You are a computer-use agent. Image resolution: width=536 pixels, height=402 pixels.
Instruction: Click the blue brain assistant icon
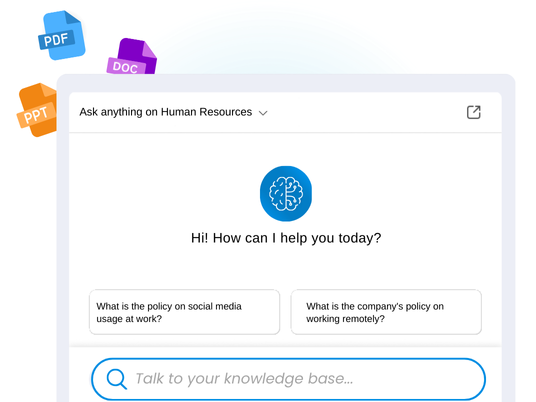pyautogui.click(x=286, y=193)
